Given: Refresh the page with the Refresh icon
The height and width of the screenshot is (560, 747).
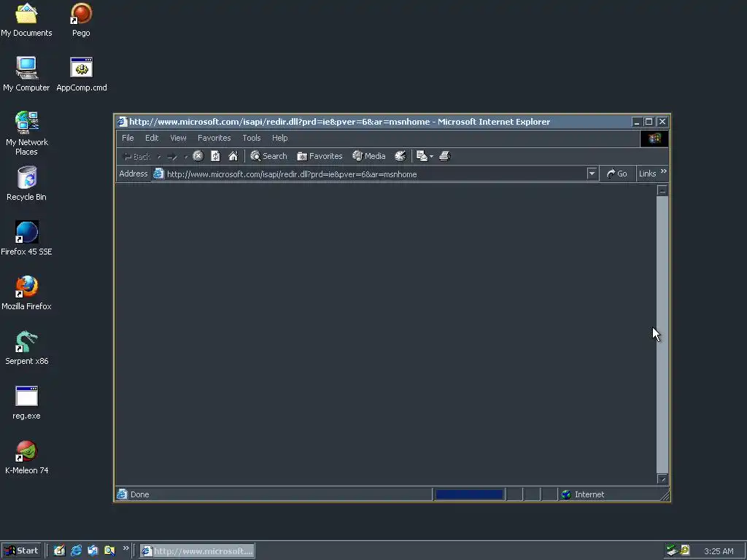Looking at the screenshot, I should click(x=215, y=156).
